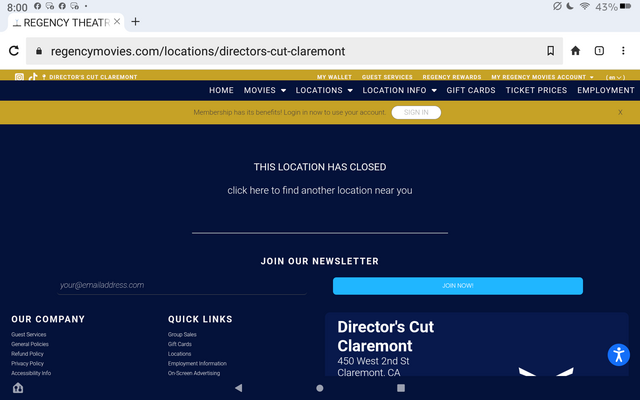Open Regency Rewards in the top bar
Viewport: 640px width, 400px height.
pos(451,77)
